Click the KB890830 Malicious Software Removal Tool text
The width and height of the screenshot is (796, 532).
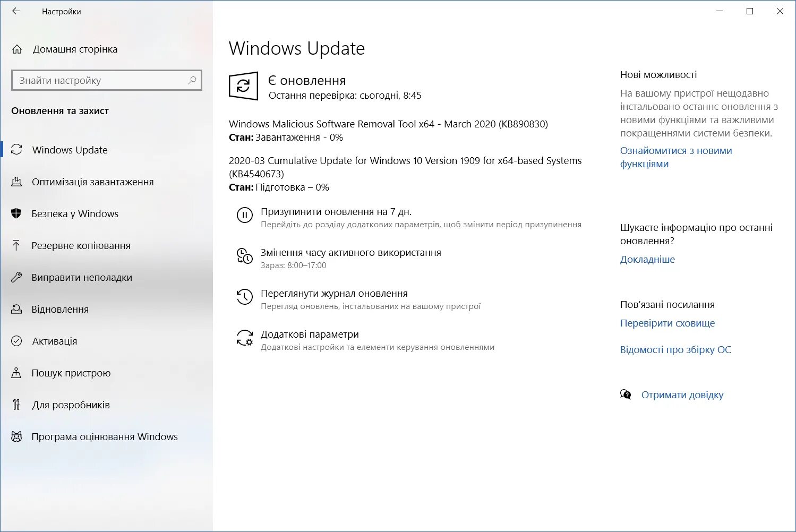pyautogui.click(x=388, y=124)
